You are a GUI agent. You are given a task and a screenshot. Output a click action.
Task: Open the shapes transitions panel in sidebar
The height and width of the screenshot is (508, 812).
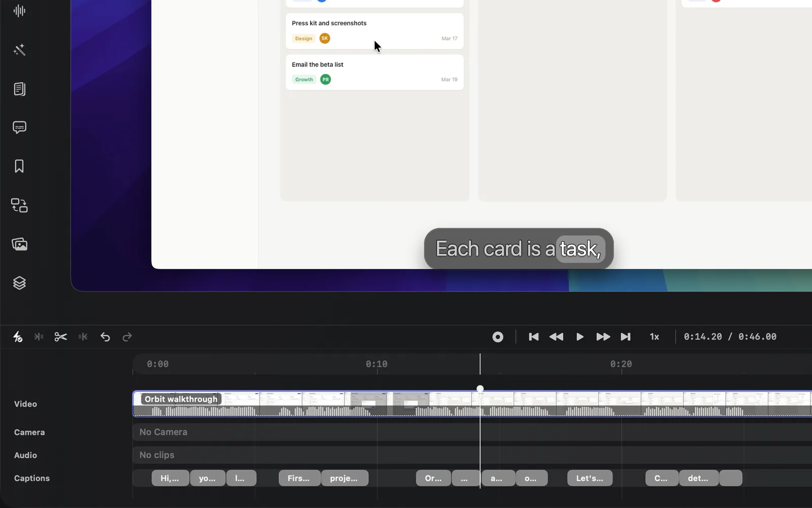pos(19,205)
